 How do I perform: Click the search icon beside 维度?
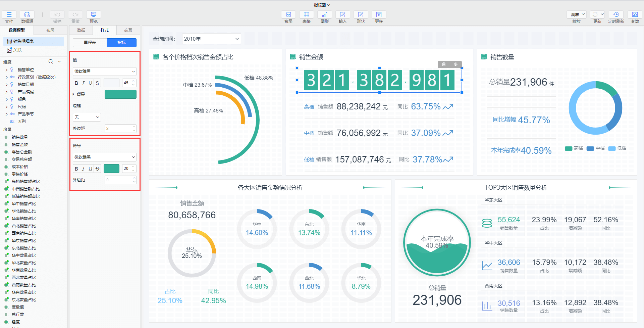coord(51,61)
